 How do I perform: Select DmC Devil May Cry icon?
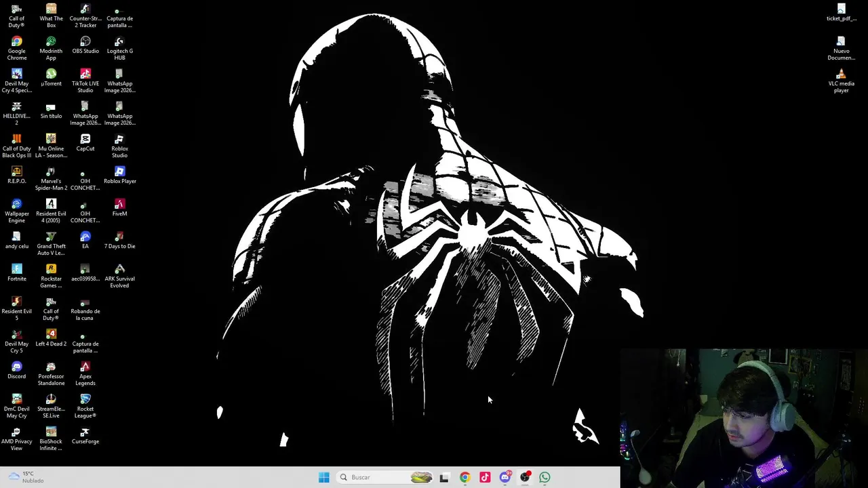point(16,407)
